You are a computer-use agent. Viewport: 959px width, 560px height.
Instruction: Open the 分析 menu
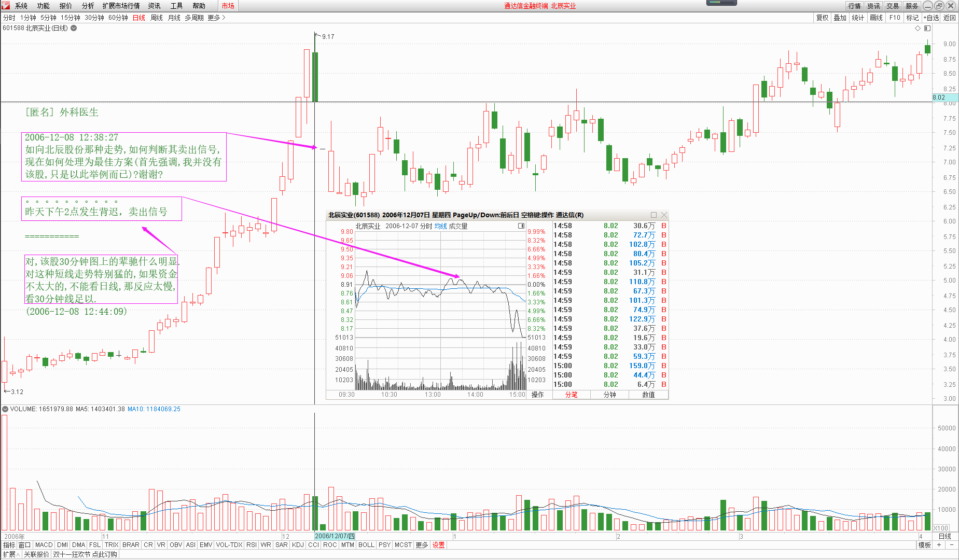pos(88,6)
